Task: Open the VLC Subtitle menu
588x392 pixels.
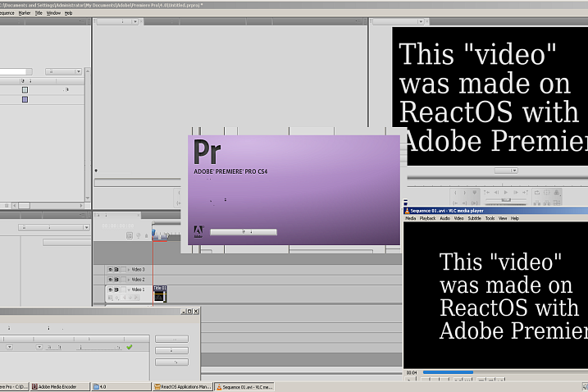Action: (x=474, y=218)
